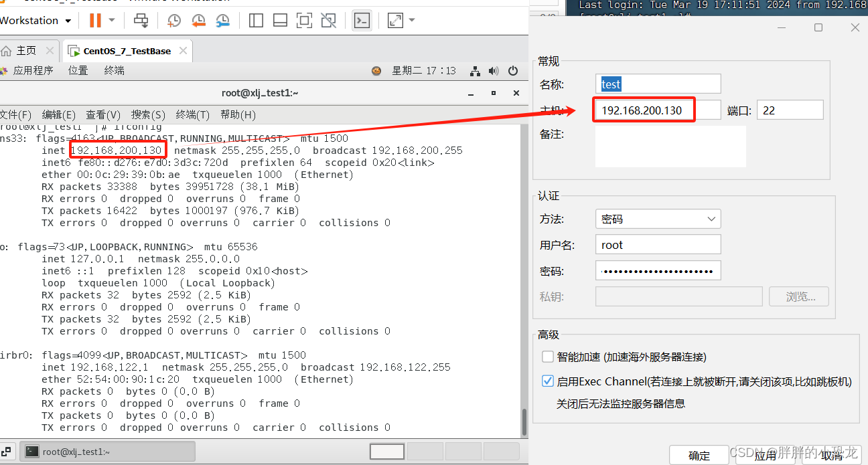Open the 方法 dropdown showing 密码

coord(658,219)
